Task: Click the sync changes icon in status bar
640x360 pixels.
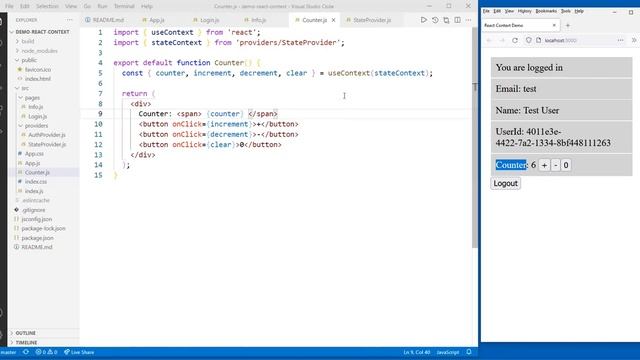Action: coord(26,352)
